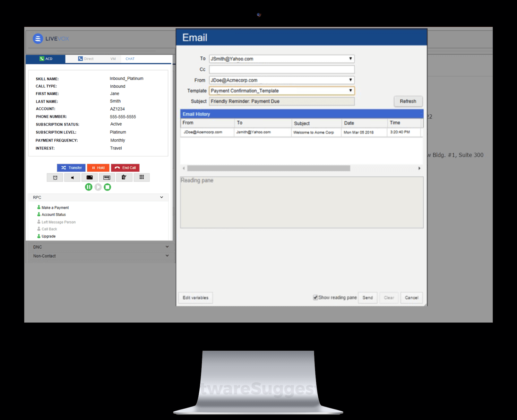Open the clipboard notes icon
The height and width of the screenshot is (420, 517).
pyautogui.click(x=124, y=177)
